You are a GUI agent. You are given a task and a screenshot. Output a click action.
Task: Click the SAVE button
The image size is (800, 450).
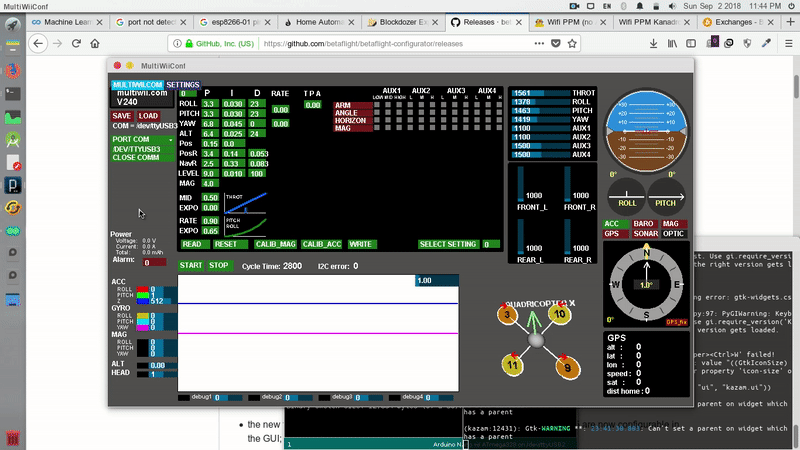tap(121, 116)
